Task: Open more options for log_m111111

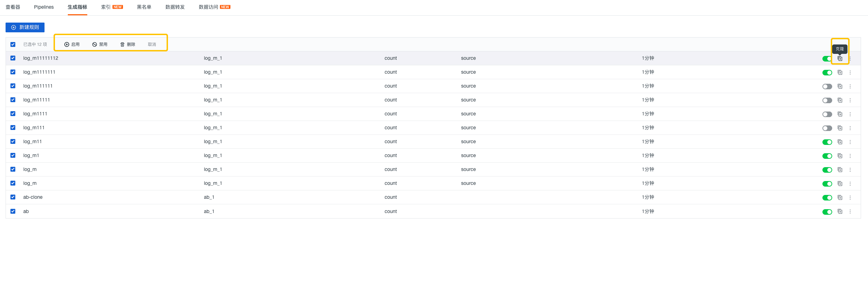Action: pyautogui.click(x=850, y=86)
